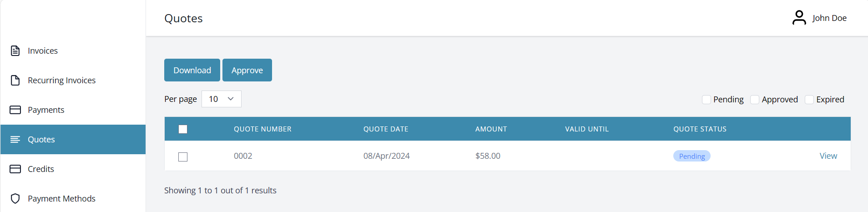This screenshot has width=868, height=212.
Task: Enable the Approved filter checkbox
Action: click(x=755, y=99)
